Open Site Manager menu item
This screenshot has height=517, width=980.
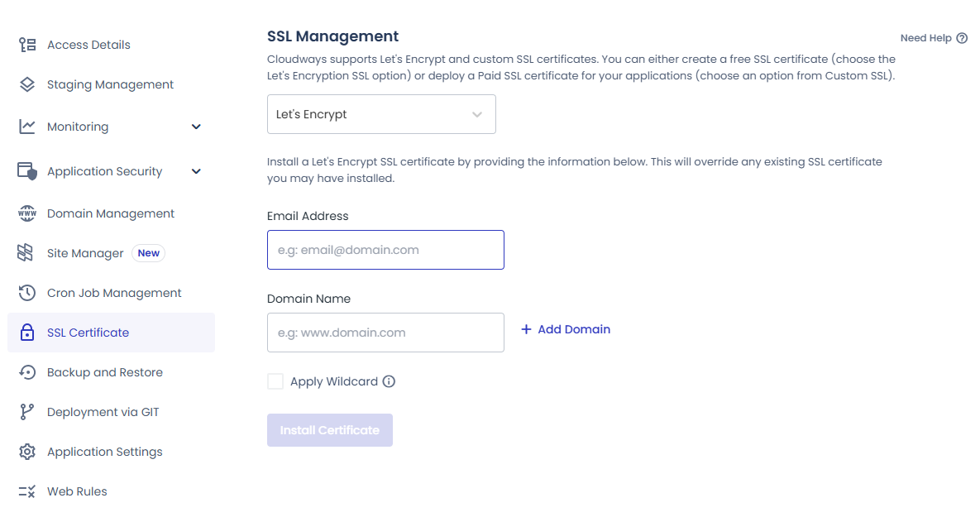[x=85, y=253]
